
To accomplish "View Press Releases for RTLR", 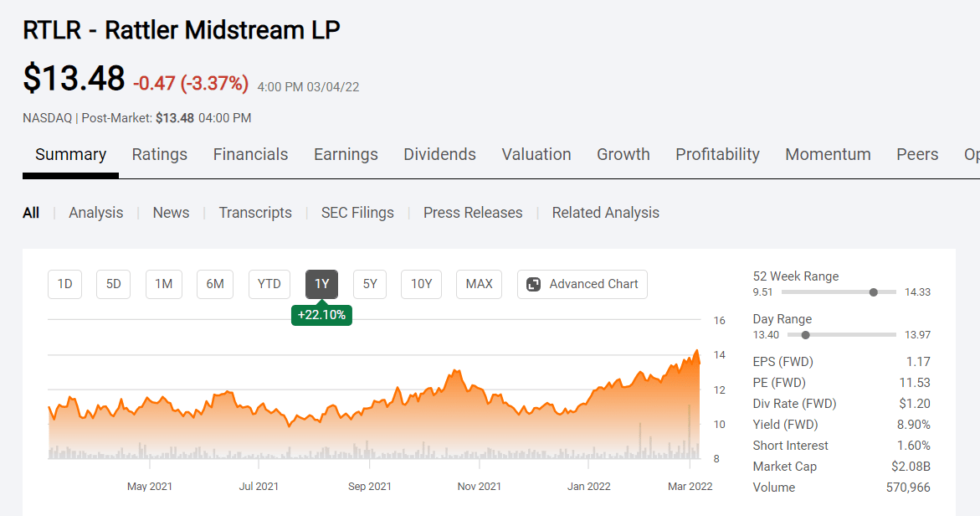I will point(472,213).
